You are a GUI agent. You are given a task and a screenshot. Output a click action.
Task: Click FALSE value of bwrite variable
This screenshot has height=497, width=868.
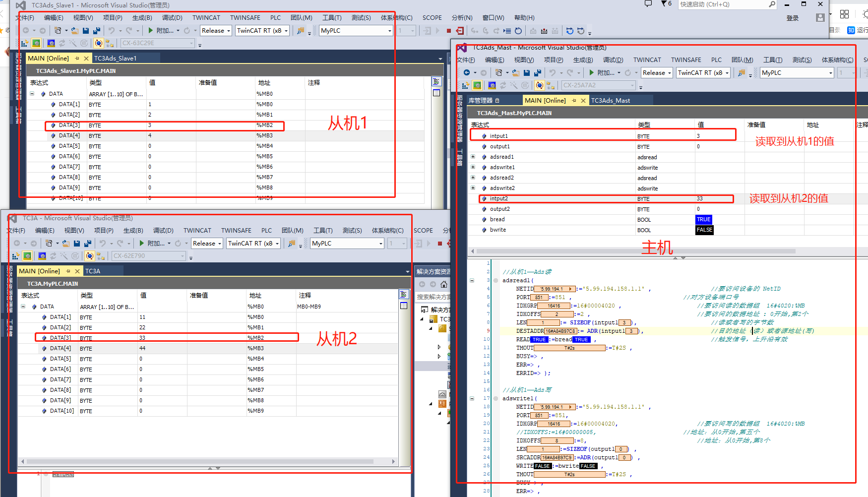coord(704,230)
